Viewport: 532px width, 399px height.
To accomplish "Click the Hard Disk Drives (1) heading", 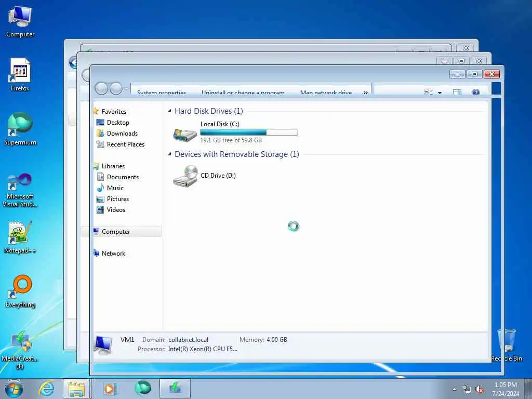I will [x=209, y=111].
